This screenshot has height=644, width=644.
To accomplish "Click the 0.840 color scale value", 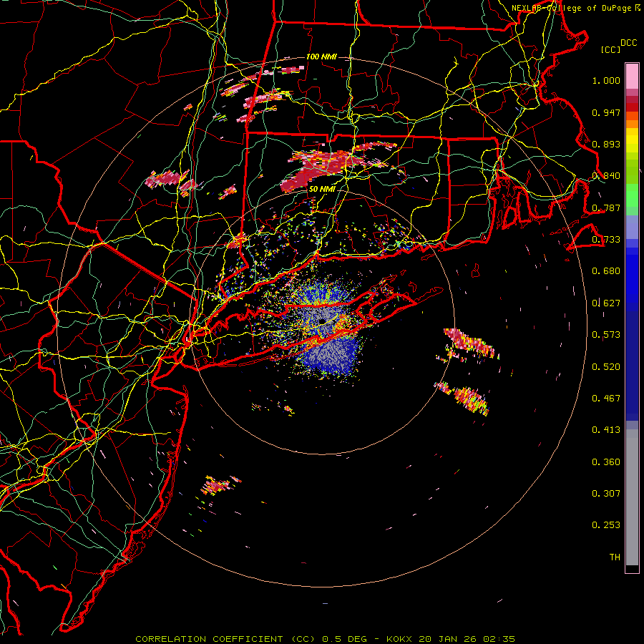I will click(x=606, y=176).
